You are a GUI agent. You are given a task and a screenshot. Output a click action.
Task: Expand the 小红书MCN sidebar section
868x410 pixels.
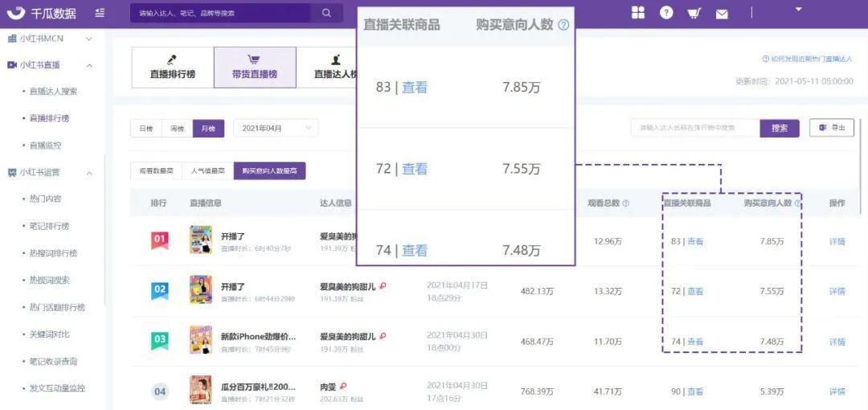88,39
